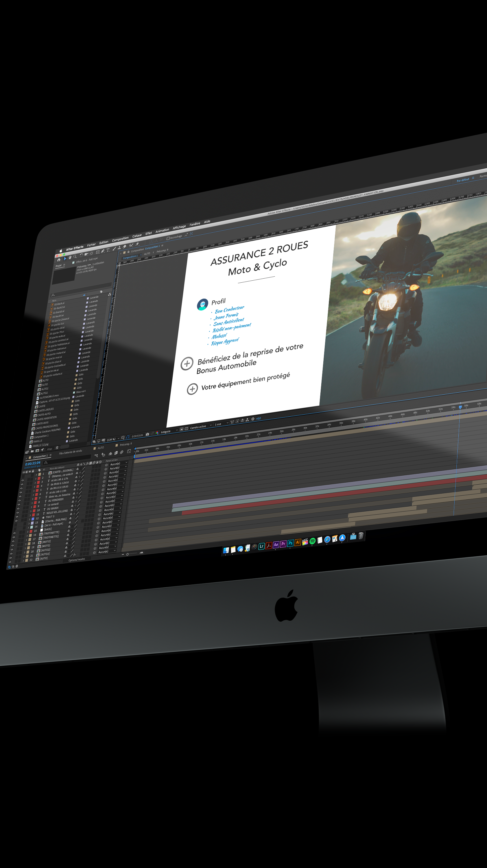This screenshot has width=487, height=868.
Task: Open the Graph Editor from timeline header
Action: (x=129, y=451)
